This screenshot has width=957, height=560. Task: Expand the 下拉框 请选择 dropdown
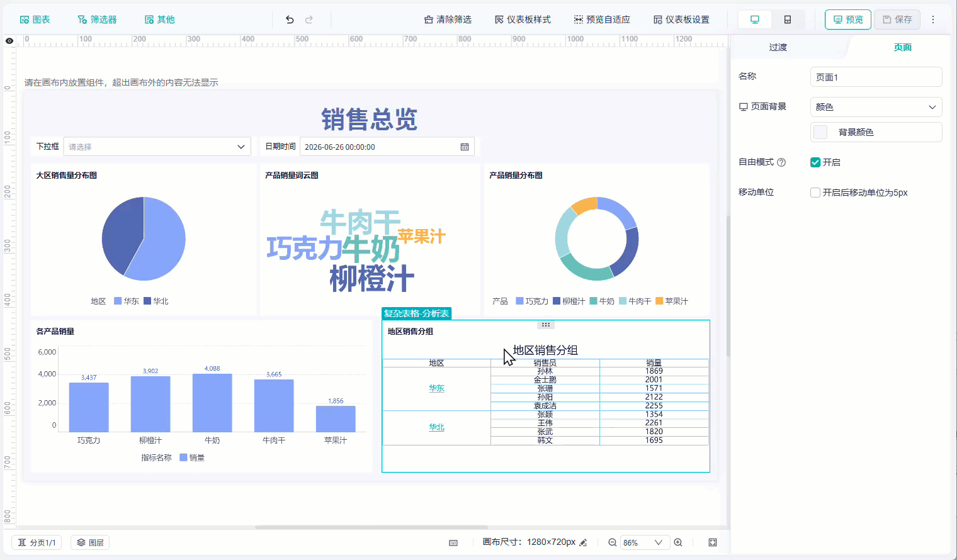tap(157, 147)
